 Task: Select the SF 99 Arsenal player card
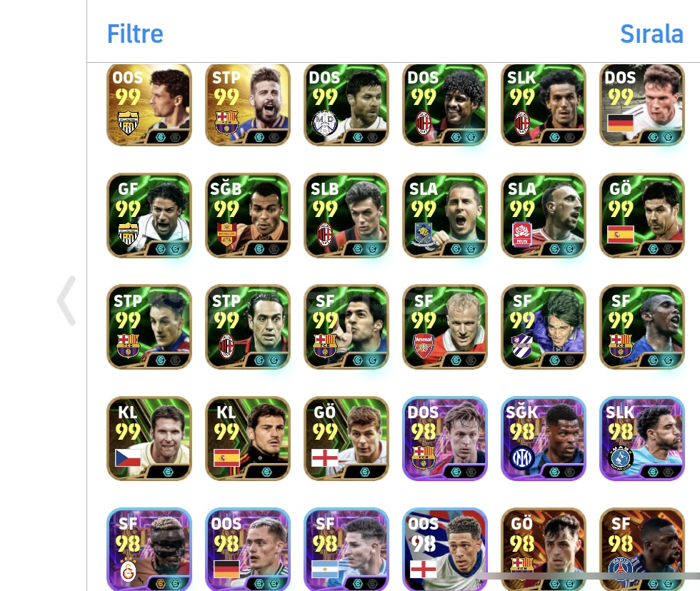click(444, 327)
